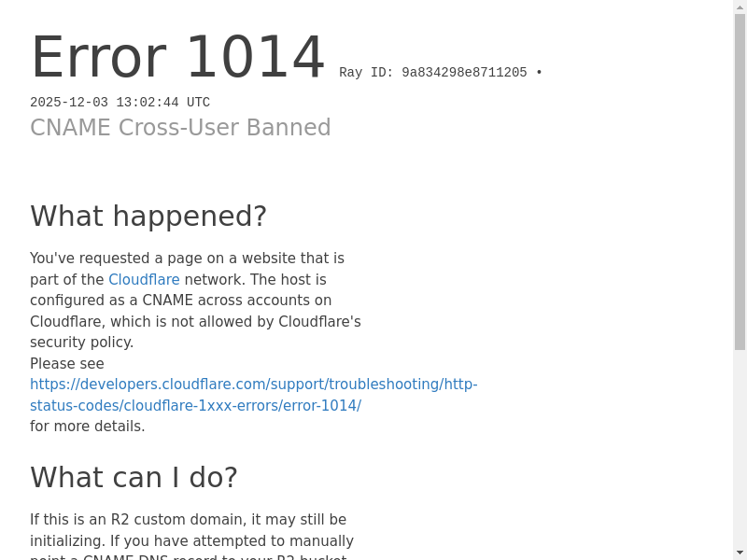Open the developers.cloudflare.com troubleshooting URL
This screenshot has height=560, width=747.
point(253,385)
